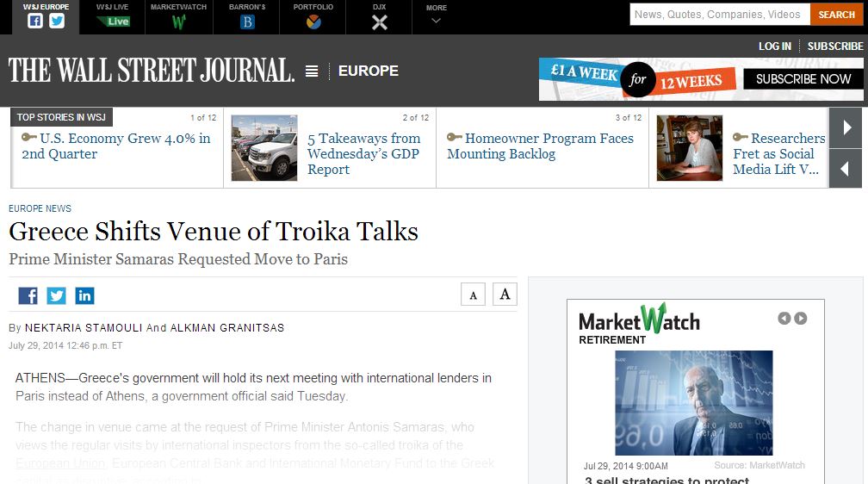This screenshot has width=868, height=484.
Task: Expand the MORE dropdown in top bar
Action: tap(437, 16)
